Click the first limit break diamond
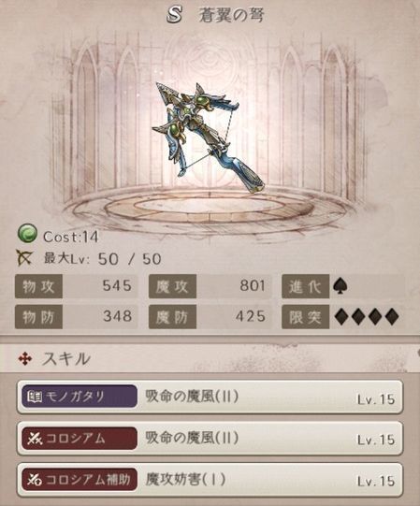Image resolution: width=420 pixels, height=506 pixels. coord(341,317)
